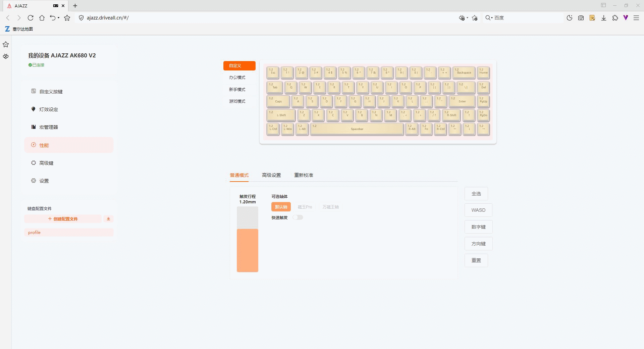Bookmark this page with star icon
The height and width of the screenshot is (349, 644).
click(67, 18)
